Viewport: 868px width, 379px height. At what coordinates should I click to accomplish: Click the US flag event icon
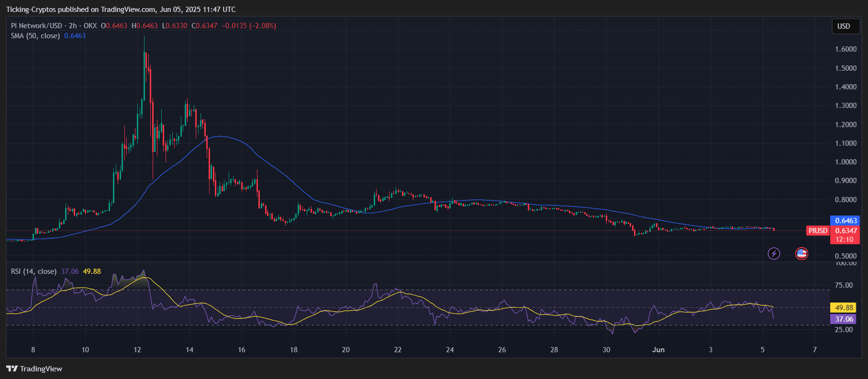coord(801,253)
